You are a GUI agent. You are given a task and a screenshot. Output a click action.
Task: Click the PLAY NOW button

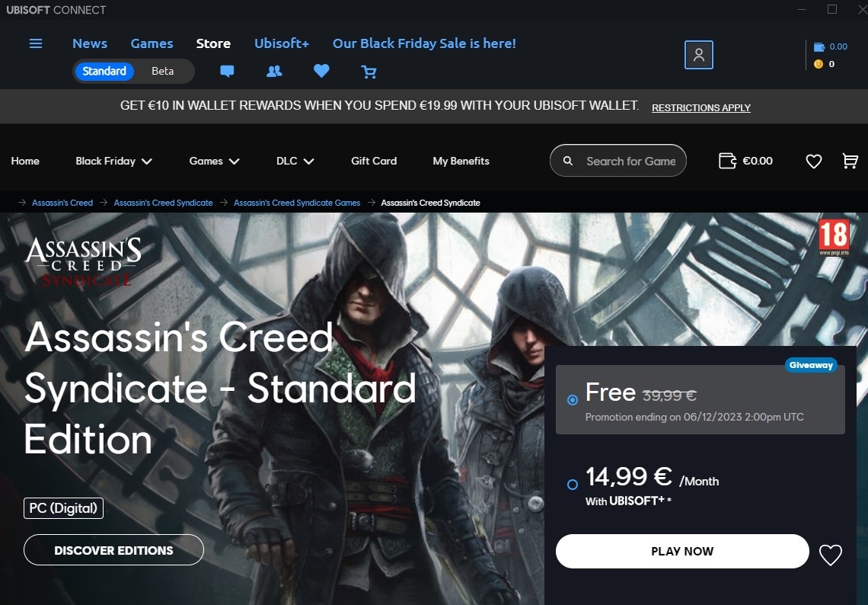pyautogui.click(x=682, y=551)
